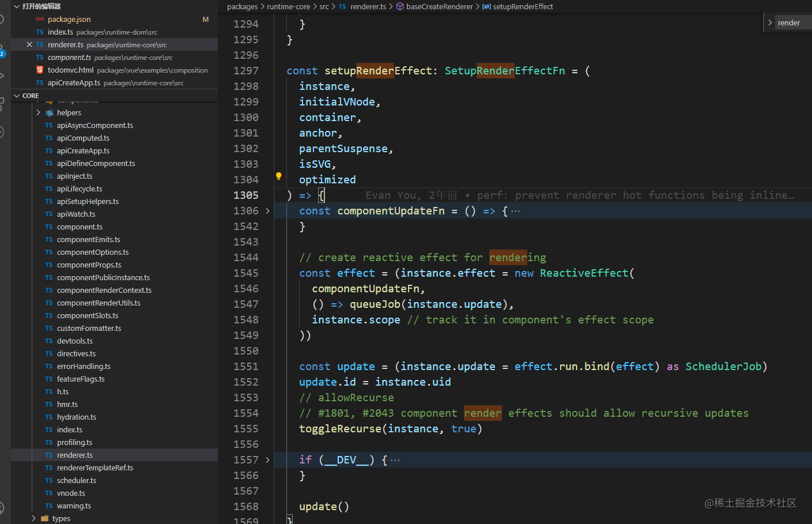Open apiSetupHelpers.ts in the CORE tree
Image resolution: width=812 pixels, height=524 pixels.
pyautogui.click(x=88, y=202)
